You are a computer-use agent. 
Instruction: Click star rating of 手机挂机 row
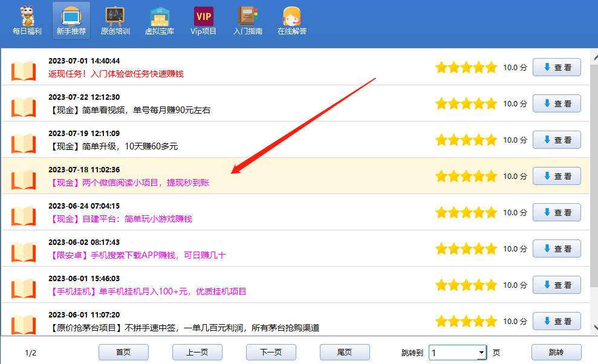(466, 285)
